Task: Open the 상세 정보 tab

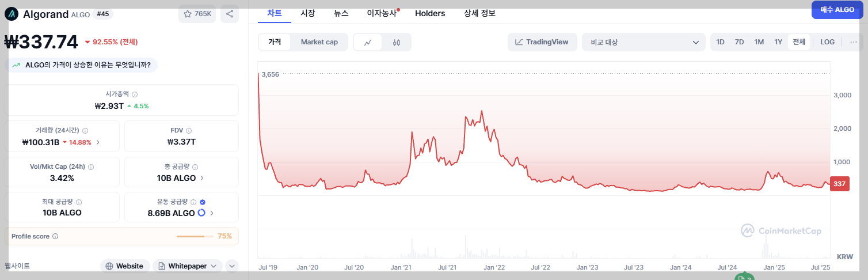Action: (x=479, y=13)
